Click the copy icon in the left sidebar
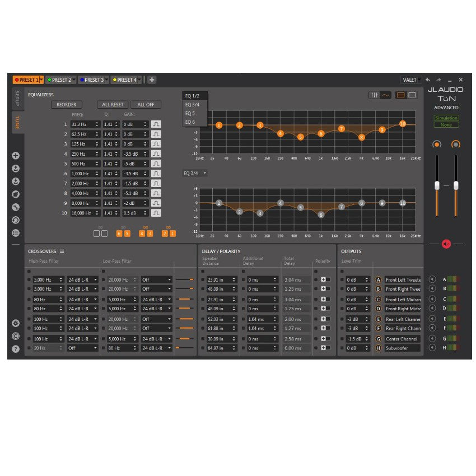 (16, 194)
